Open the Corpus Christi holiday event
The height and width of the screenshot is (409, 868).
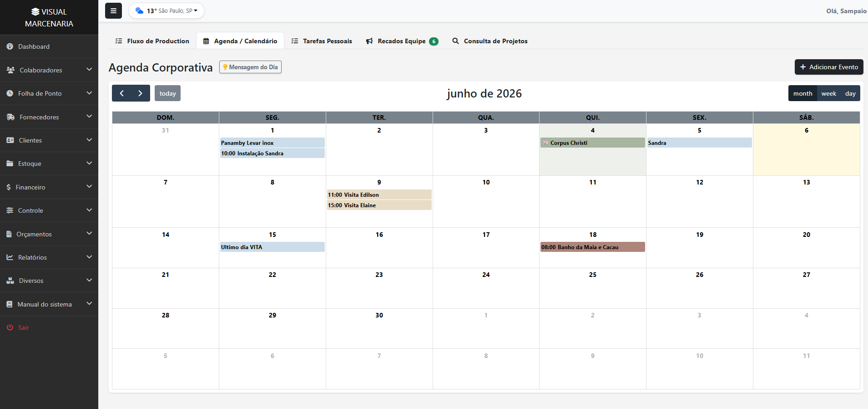[x=593, y=143]
